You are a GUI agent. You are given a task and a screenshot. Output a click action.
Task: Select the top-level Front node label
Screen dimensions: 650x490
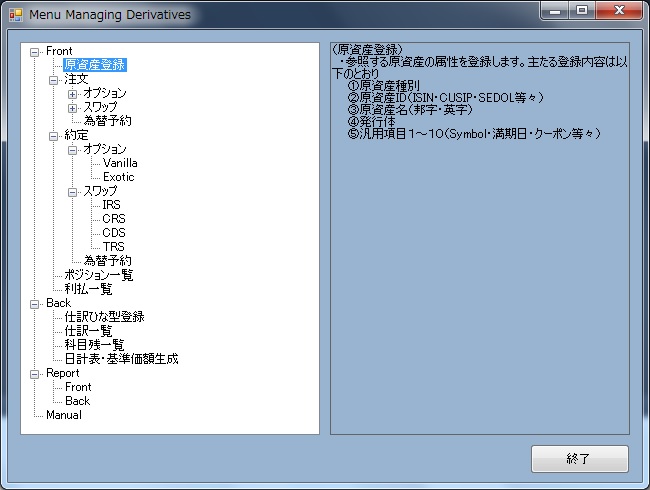click(x=59, y=51)
